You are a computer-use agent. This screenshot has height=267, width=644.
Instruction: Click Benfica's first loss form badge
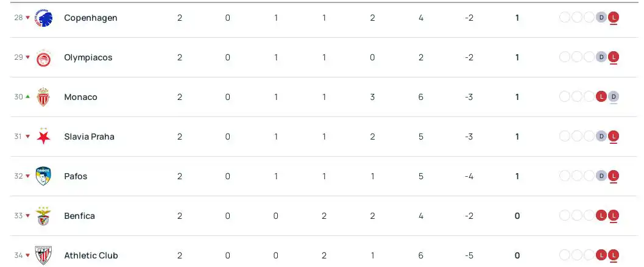coord(601,216)
